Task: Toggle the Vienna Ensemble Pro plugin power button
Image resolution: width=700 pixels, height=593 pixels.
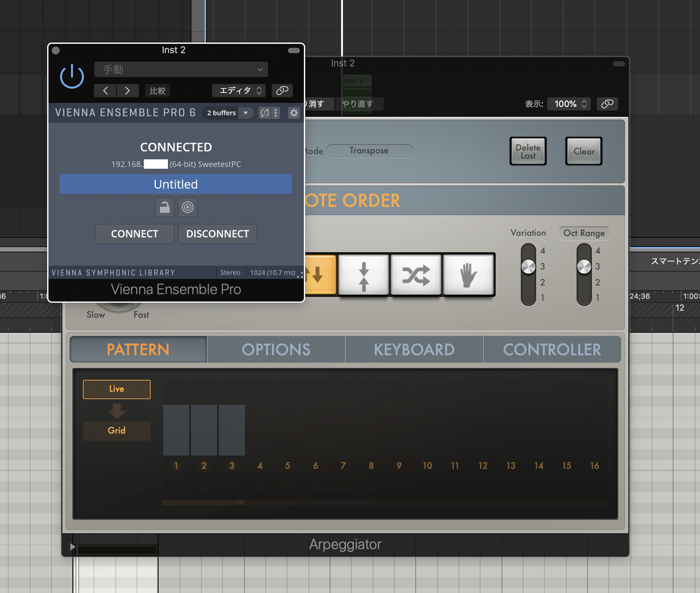Action: point(72,76)
